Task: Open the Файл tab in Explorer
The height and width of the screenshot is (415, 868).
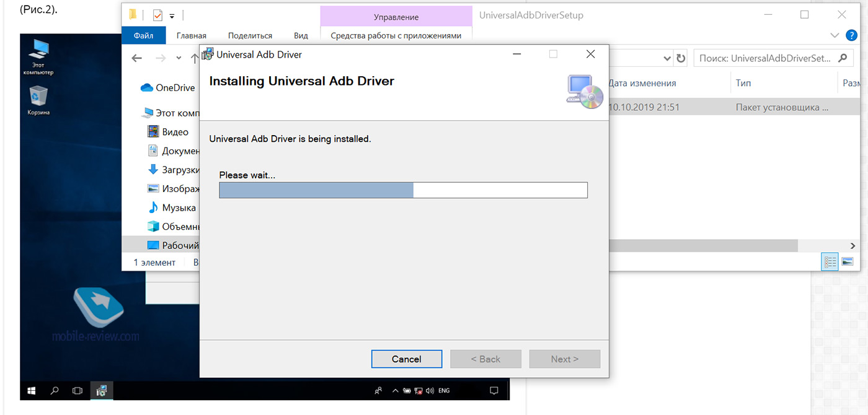Action: 143,35
